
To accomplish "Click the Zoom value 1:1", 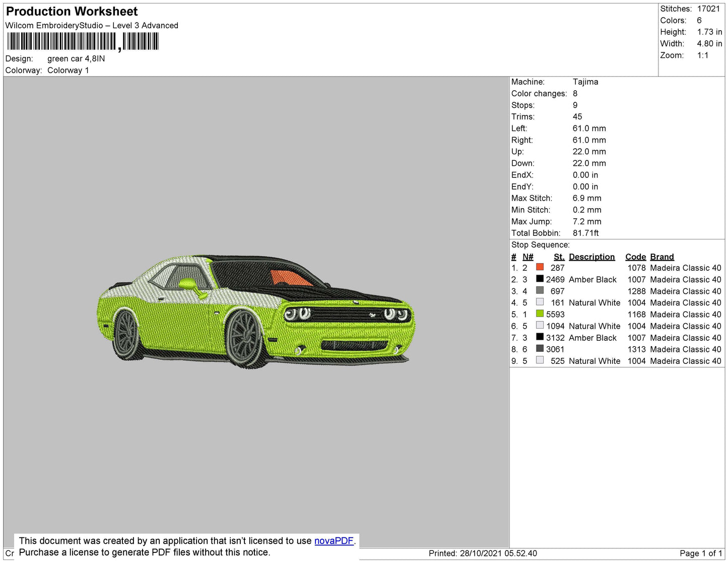I will (x=703, y=55).
